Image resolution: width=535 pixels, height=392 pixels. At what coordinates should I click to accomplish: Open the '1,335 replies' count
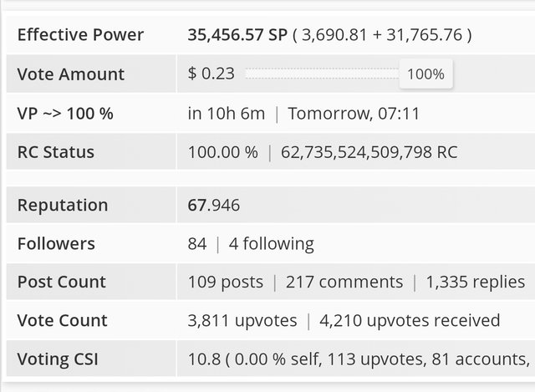[476, 283]
